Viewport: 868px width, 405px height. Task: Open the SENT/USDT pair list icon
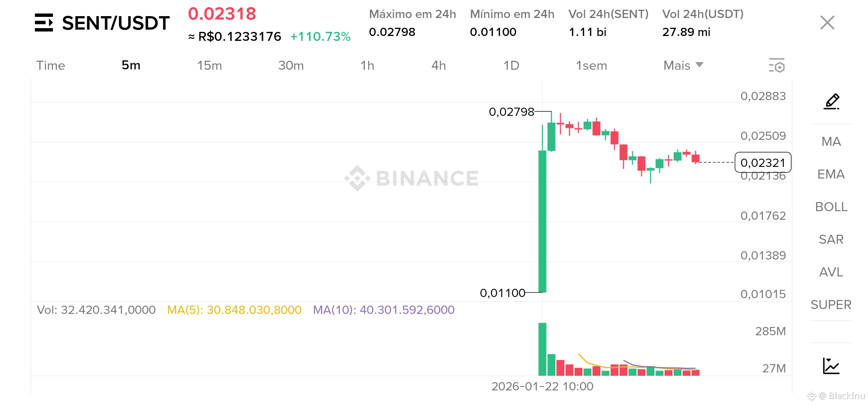click(44, 22)
